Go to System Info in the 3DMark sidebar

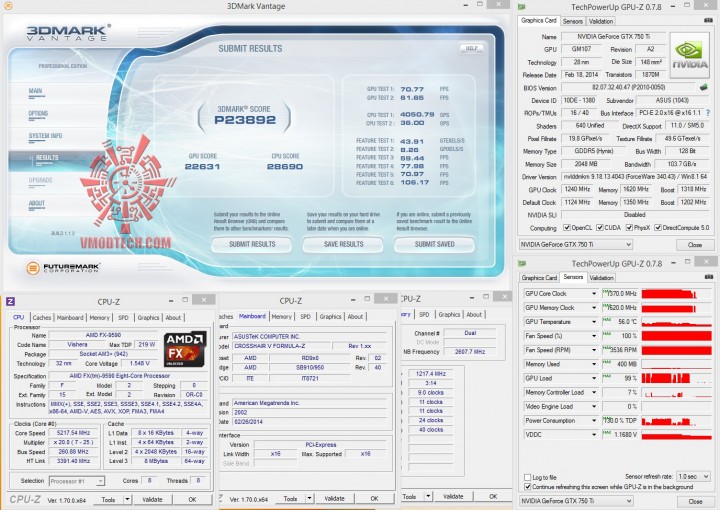click(45, 136)
